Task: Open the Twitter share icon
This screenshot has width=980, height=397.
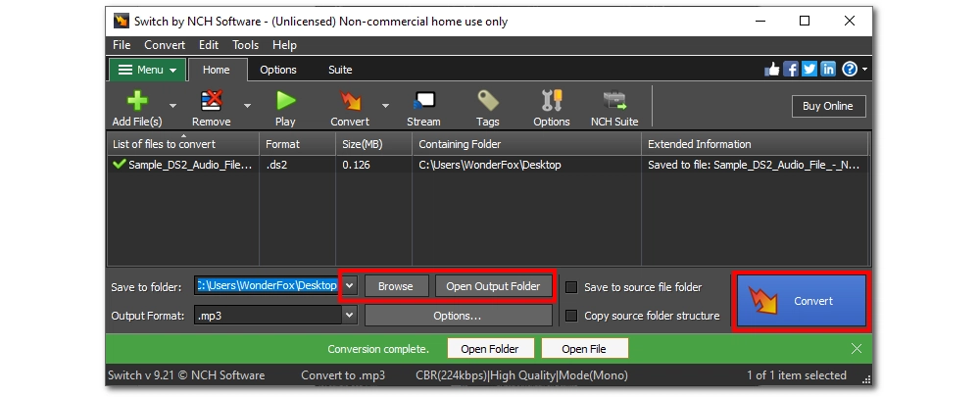Action: tap(809, 70)
